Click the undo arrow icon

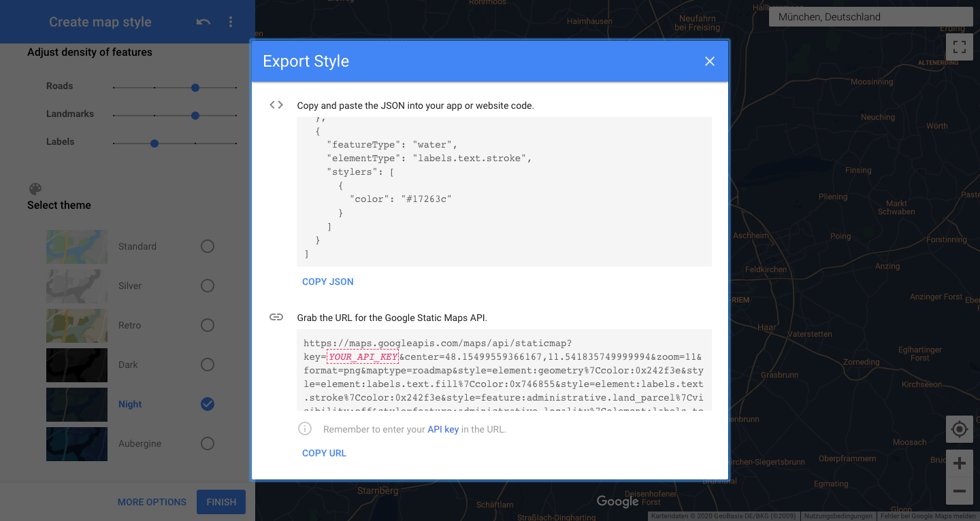(x=203, y=22)
